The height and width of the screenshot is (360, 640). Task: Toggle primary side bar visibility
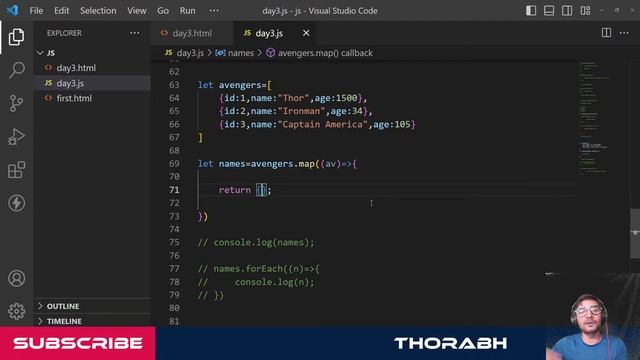(531, 11)
